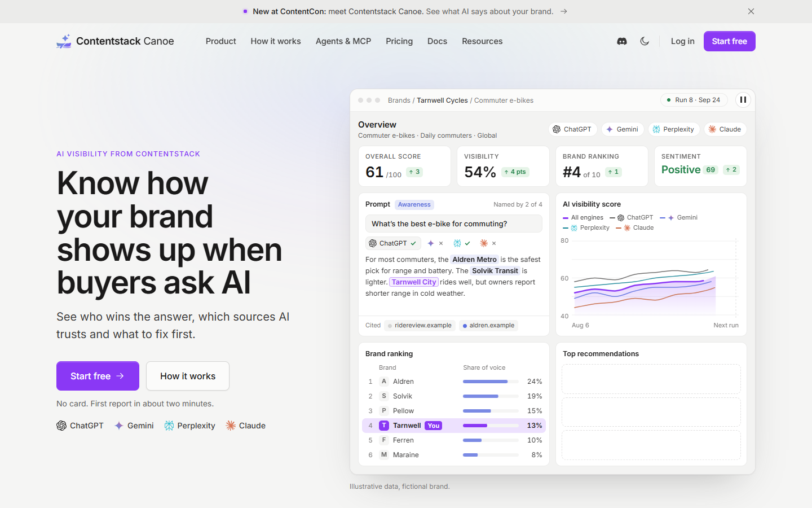
Task: Click the hero Start free button with the arrow
Action: (98, 376)
